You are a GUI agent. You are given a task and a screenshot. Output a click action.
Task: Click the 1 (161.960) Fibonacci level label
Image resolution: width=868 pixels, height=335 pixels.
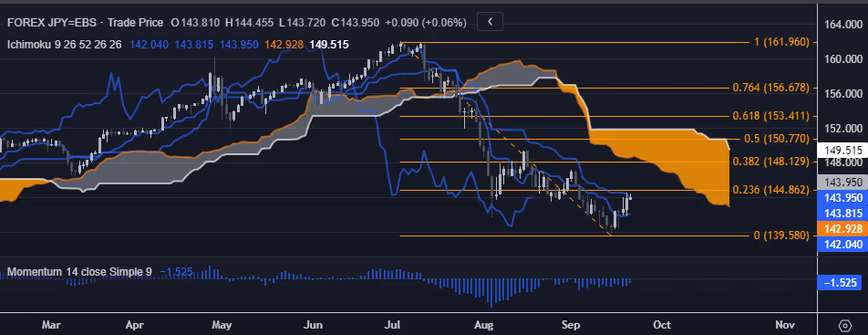click(x=774, y=42)
